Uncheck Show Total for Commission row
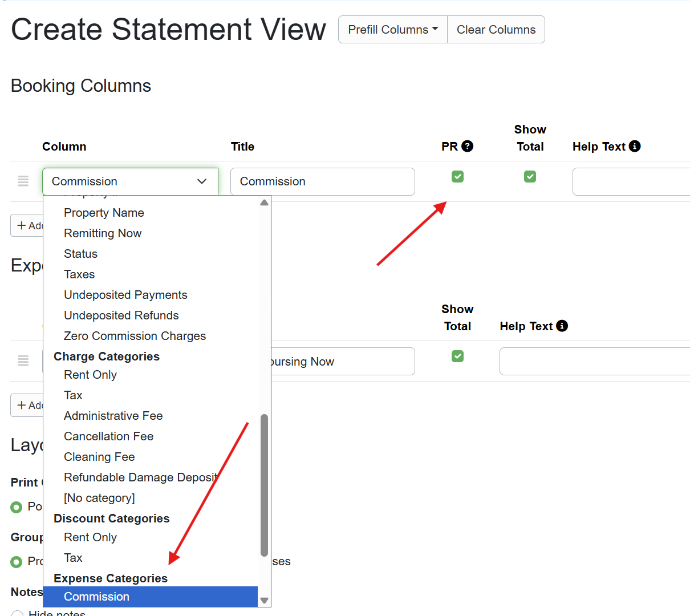690x616 pixels. (x=530, y=177)
